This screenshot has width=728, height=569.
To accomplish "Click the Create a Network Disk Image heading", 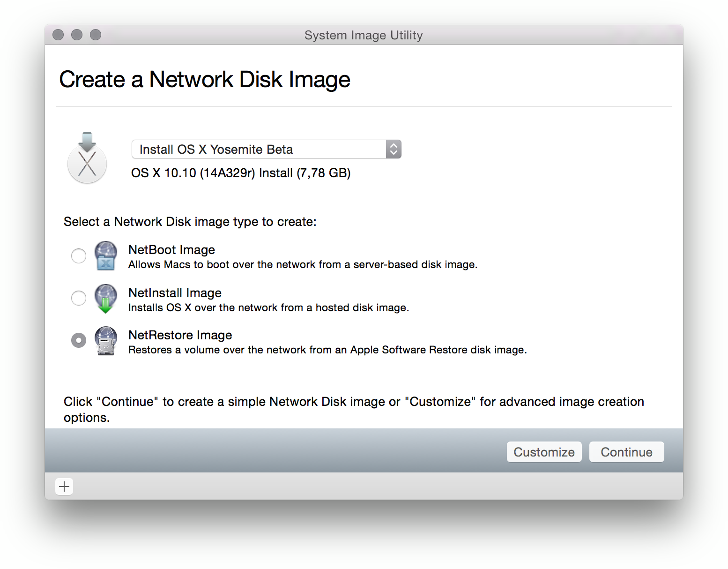I will [x=205, y=79].
